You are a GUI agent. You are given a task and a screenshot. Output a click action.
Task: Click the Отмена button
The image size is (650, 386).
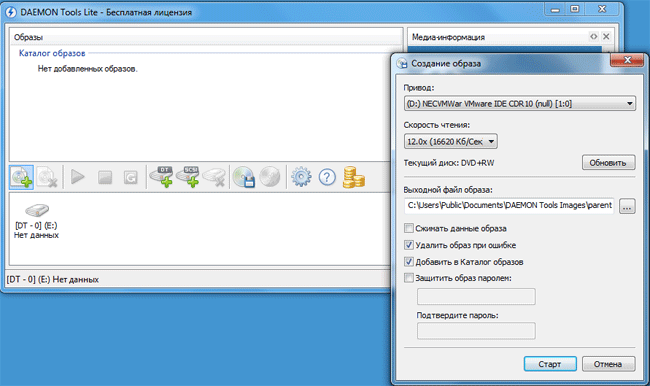[608, 364]
